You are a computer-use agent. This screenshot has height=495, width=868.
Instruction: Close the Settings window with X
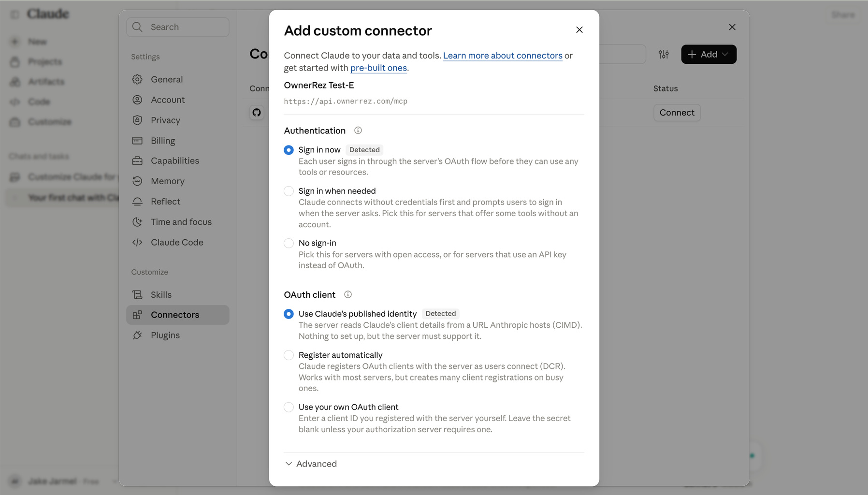(732, 27)
